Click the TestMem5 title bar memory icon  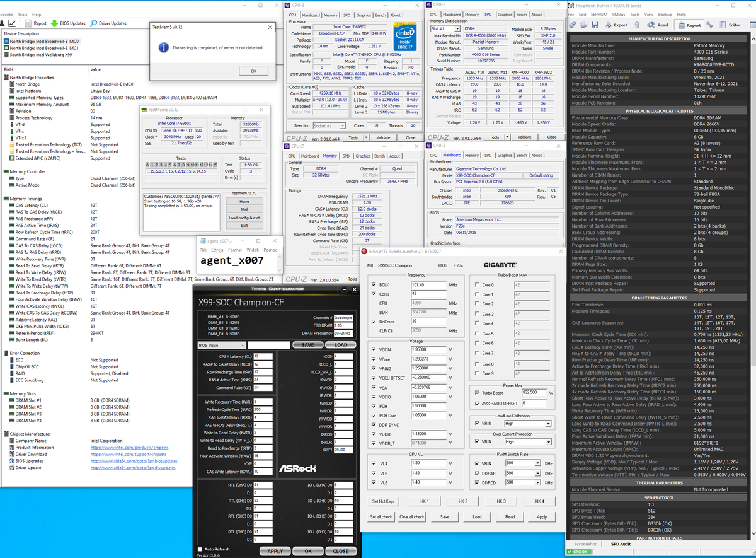[x=144, y=109]
